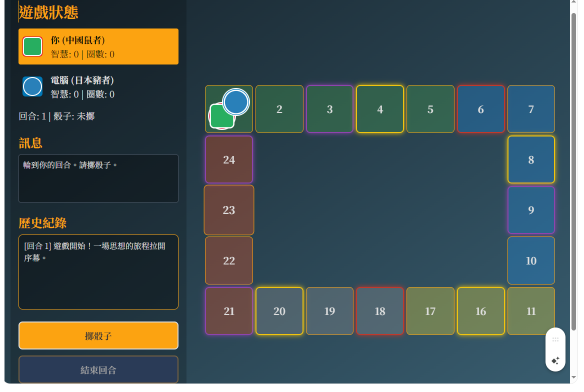The image size is (584, 392).
Task: Click the six-dot grid handle icon
Action: (555, 339)
